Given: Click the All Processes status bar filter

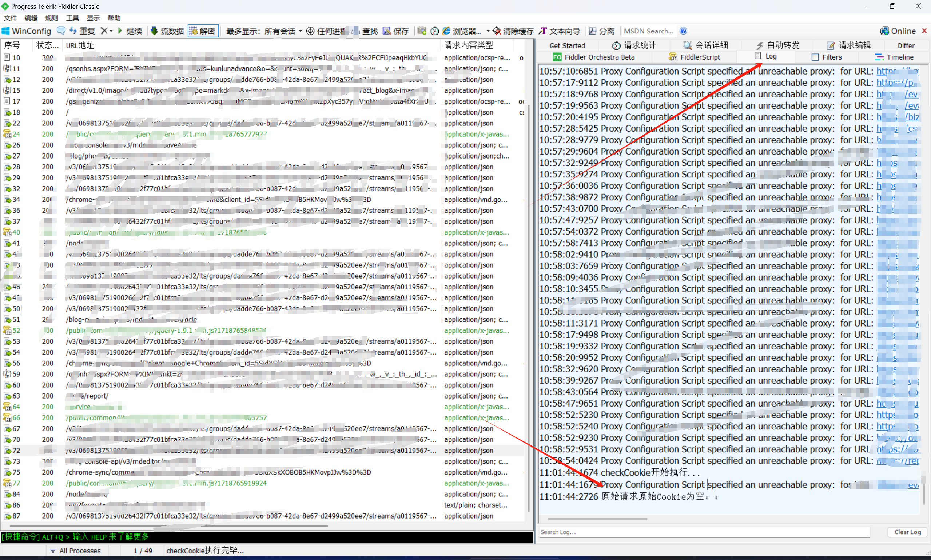Looking at the screenshot, I should [x=75, y=551].
